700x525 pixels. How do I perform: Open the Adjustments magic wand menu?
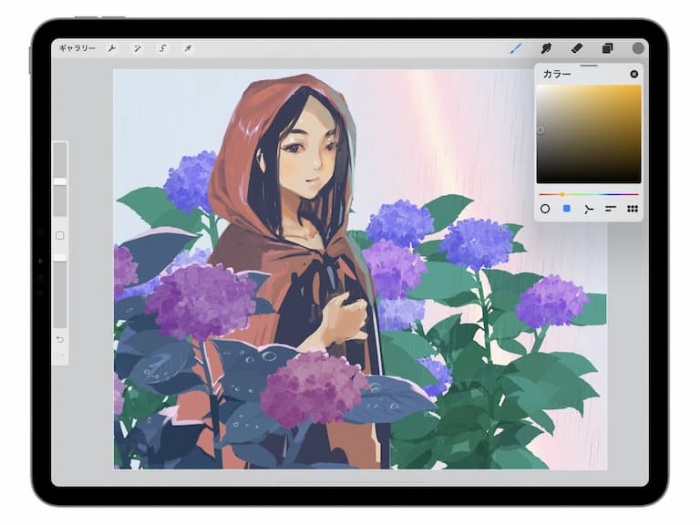tap(137, 48)
